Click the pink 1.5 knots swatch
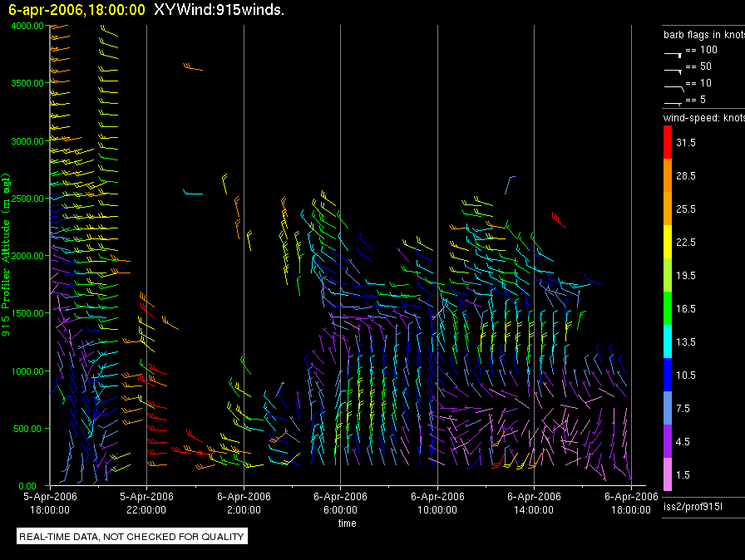 point(668,474)
